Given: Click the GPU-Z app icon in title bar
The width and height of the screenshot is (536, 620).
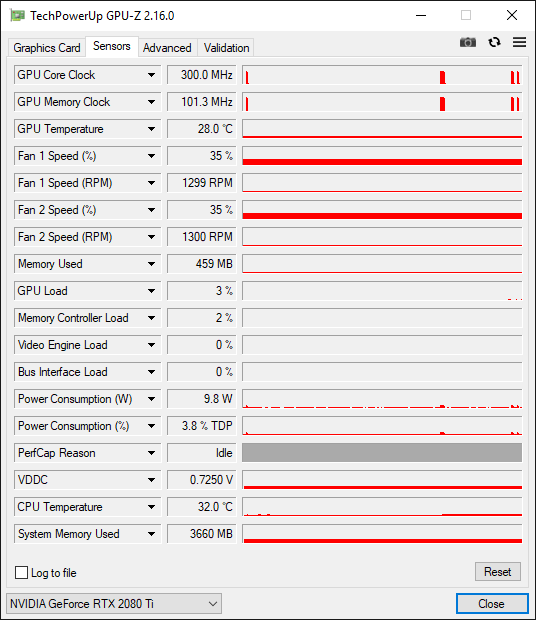Looking at the screenshot, I should point(17,16).
